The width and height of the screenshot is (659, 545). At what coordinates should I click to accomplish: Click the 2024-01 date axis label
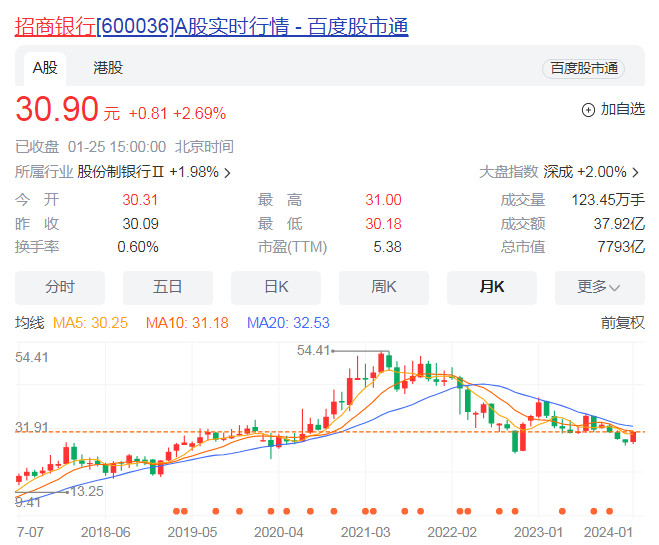click(608, 532)
